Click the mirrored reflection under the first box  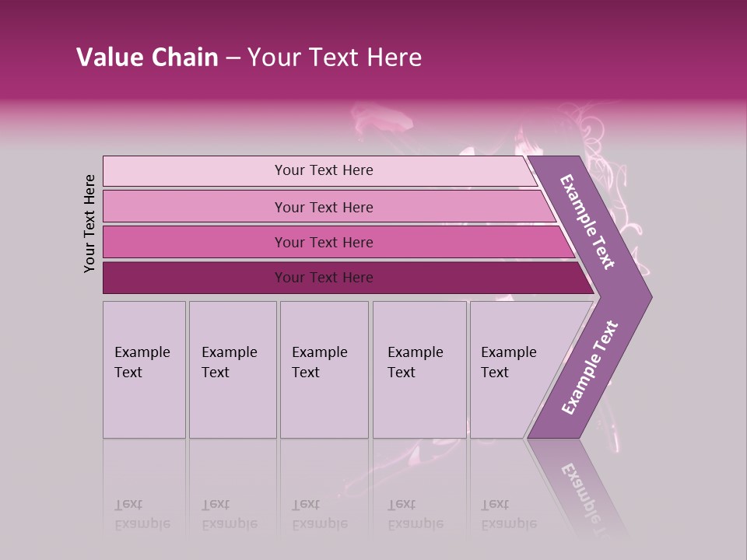142,515
